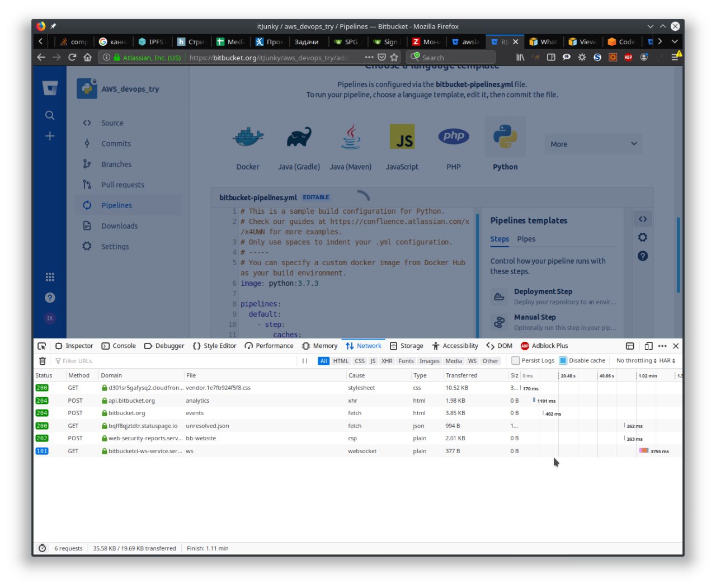Image resolution: width=716 pixels, height=588 pixels.
Task: Toggle the XHR network filter
Action: click(x=387, y=361)
